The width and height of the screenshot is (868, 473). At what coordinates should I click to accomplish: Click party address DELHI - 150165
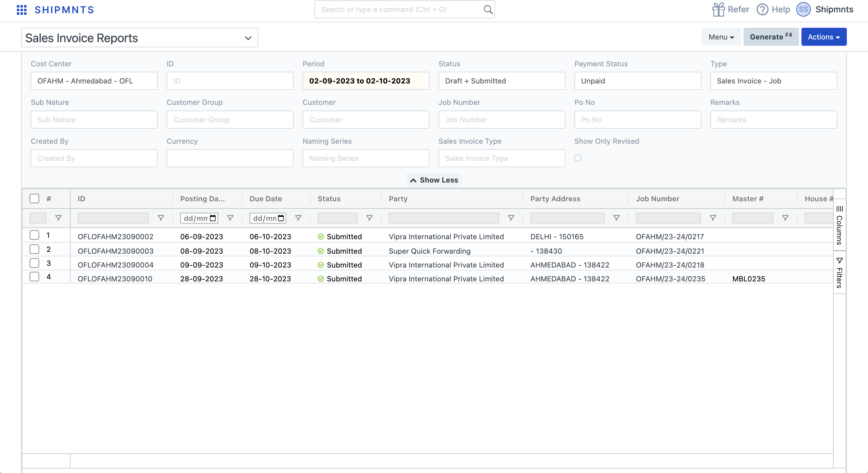(557, 236)
